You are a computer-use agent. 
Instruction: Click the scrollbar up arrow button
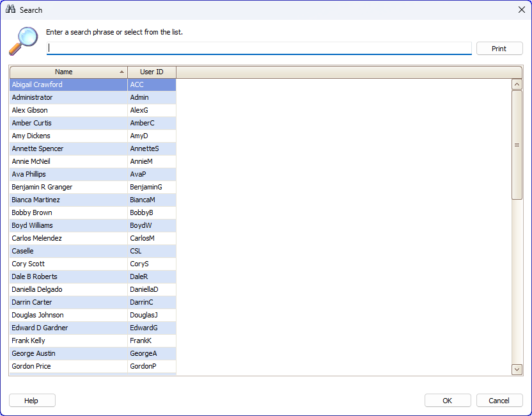point(517,84)
